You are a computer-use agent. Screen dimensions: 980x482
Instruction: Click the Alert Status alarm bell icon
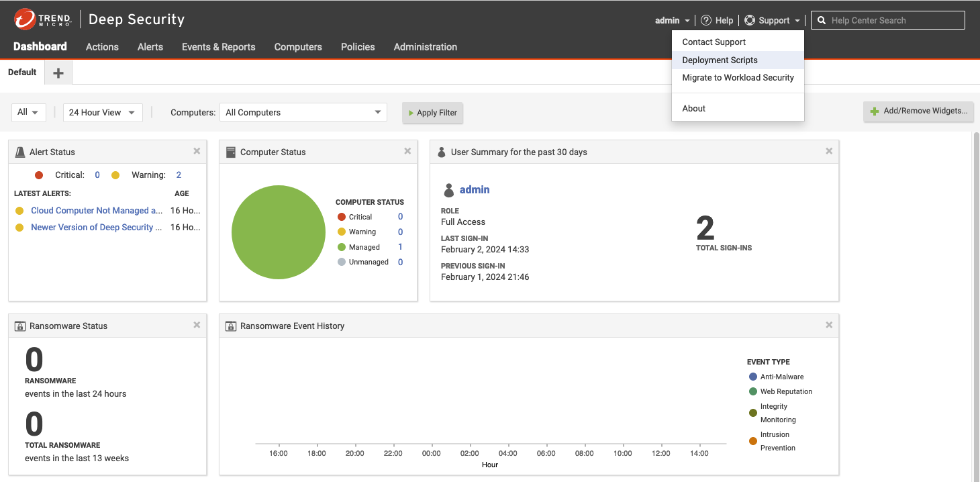(x=19, y=151)
